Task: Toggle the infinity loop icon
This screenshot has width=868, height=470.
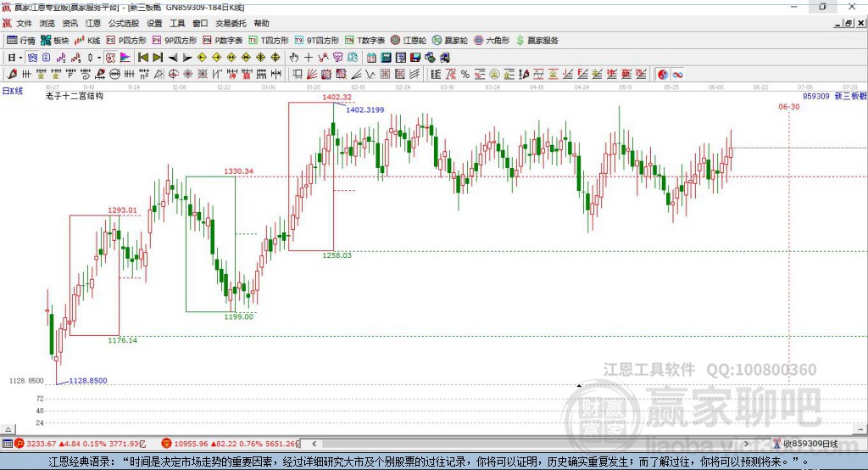Action: point(677,75)
